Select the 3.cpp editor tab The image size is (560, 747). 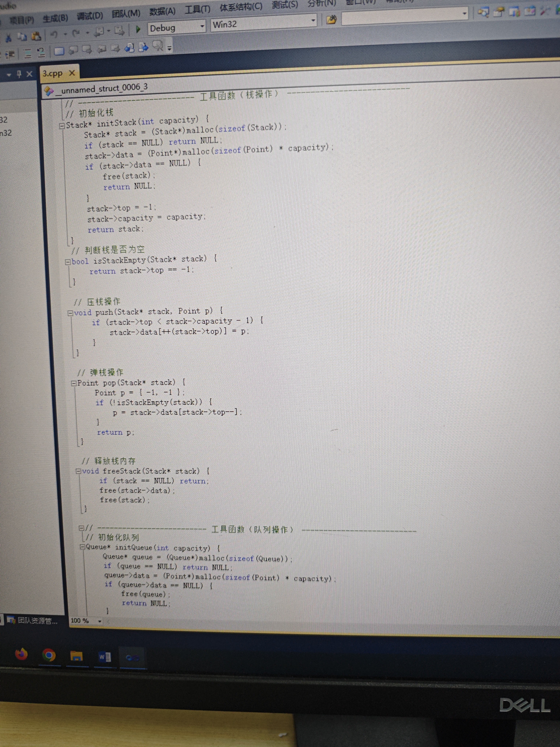(53, 73)
